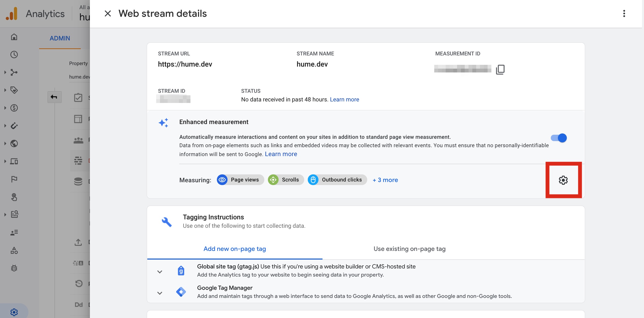Show the + 3 more measurements
The width and height of the screenshot is (644, 318).
pos(385,180)
